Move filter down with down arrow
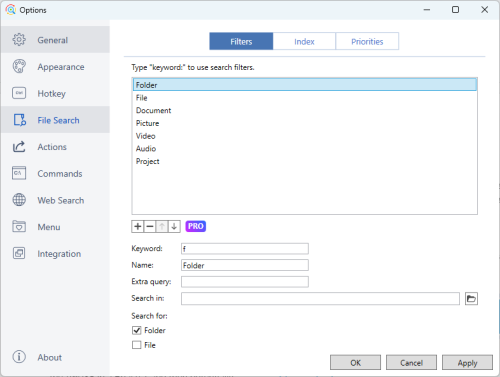Image resolution: width=500 pixels, height=377 pixels. 174,227
